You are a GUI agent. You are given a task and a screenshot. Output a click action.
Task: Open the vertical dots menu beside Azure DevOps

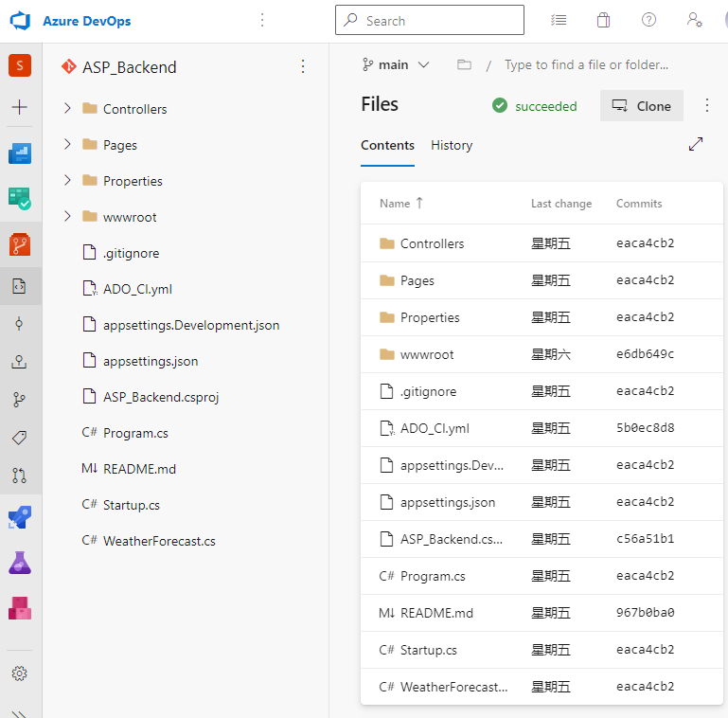[x=262, y=20]
